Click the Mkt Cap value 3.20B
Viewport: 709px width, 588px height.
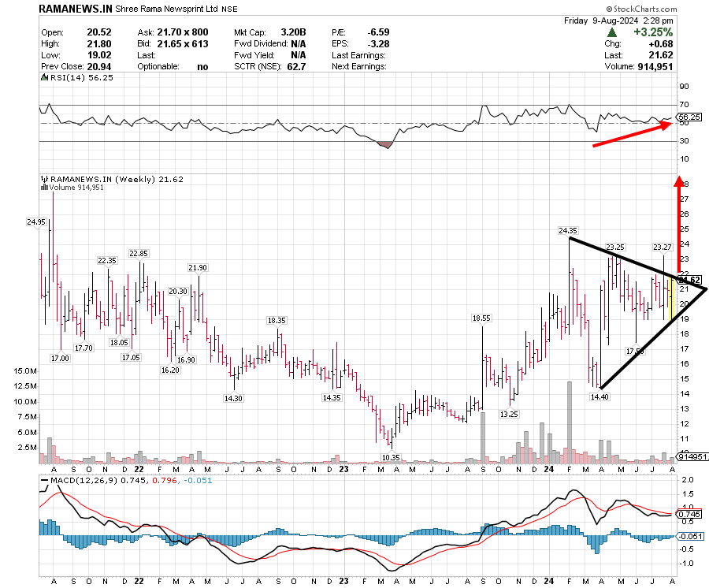[293, 32]
